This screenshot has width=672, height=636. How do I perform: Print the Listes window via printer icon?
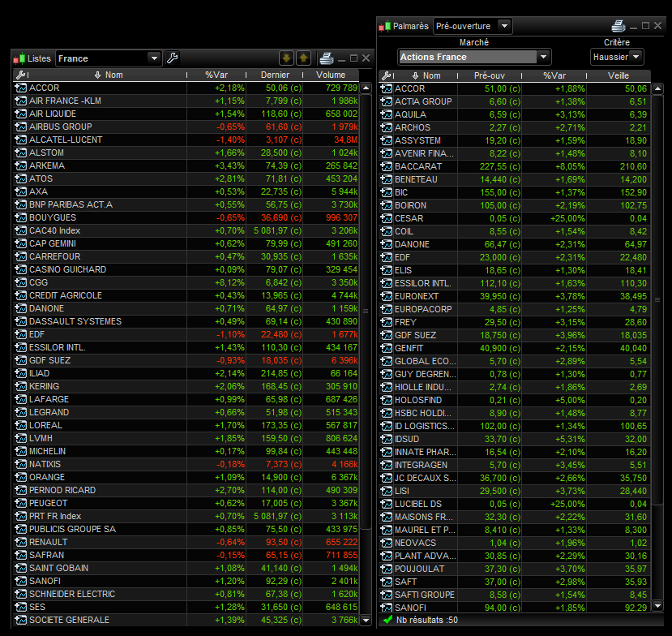point(326,58)
